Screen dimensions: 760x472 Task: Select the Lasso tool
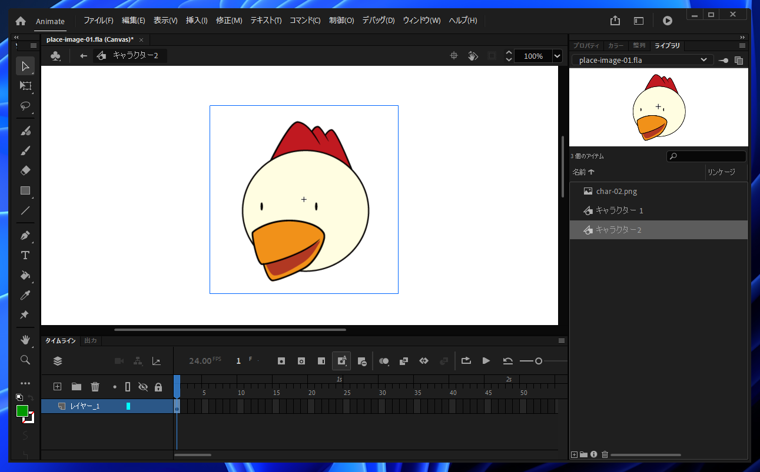[x=25, y=106]
